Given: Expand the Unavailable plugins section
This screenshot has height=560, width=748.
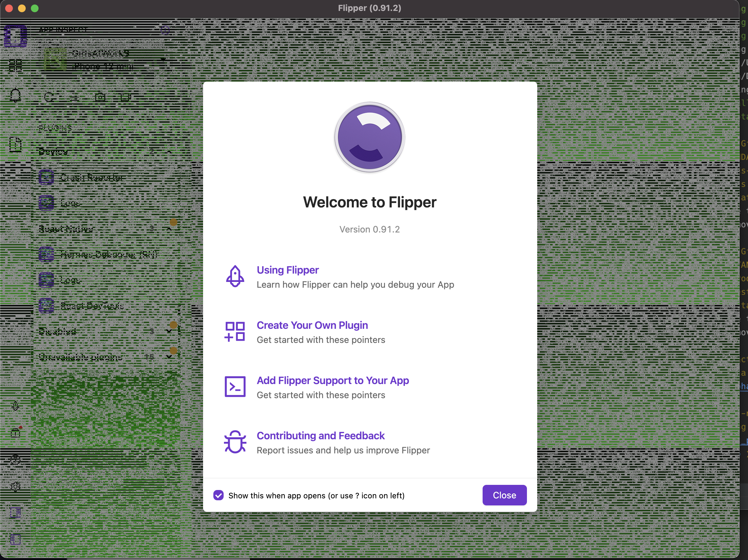Looking at the screenshot, I should pyautogui.click(x=169, y=357).
